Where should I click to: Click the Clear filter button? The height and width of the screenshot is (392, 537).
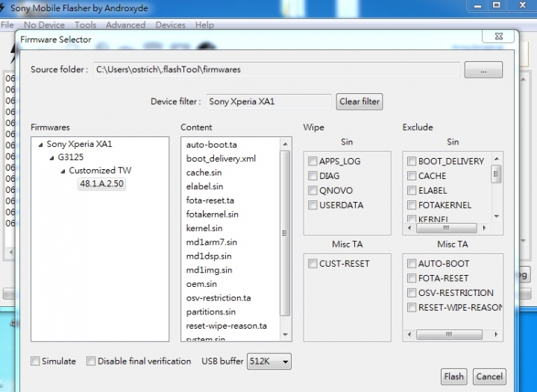tap(359, 101)
